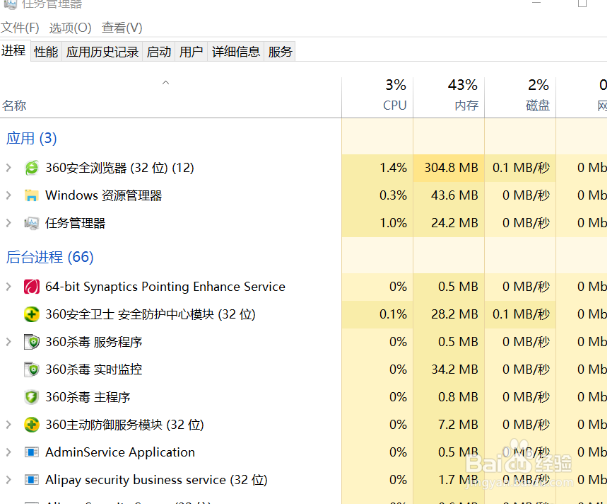Expand the 任务管理器 process row

click(9, 223)
